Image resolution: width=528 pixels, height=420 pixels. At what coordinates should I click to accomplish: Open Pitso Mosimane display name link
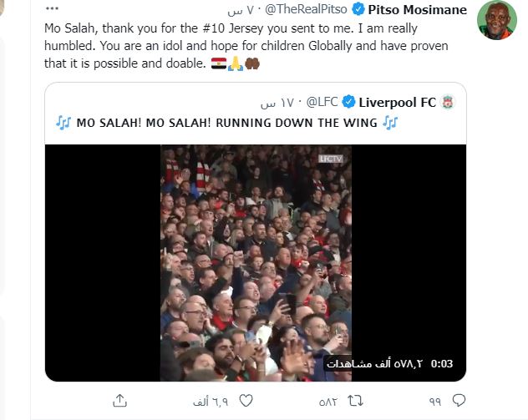417,9
